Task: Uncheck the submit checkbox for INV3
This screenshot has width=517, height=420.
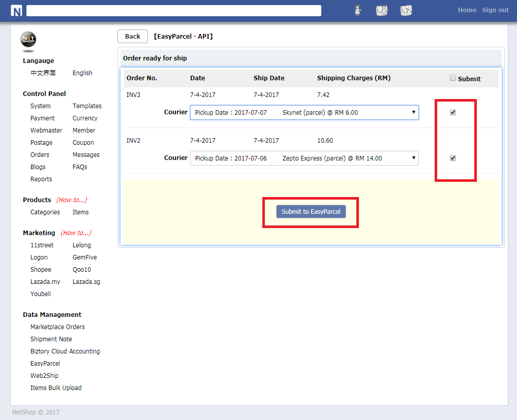Action: 453,112
